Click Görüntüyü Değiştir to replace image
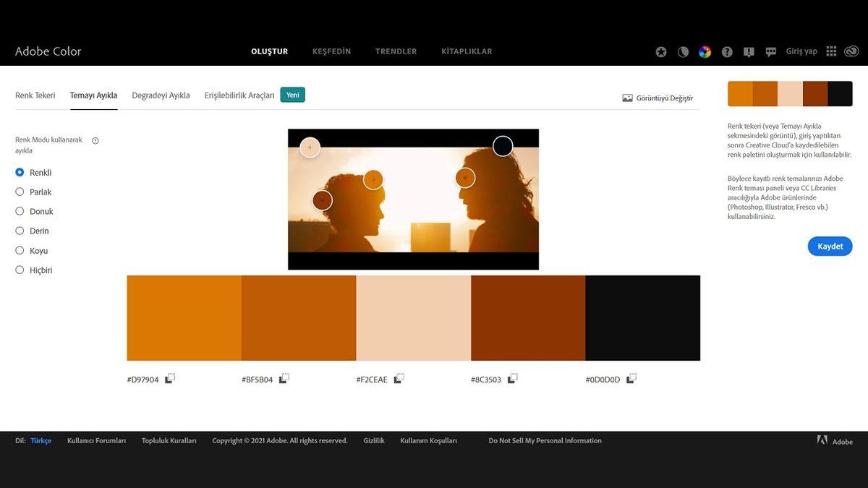Viewport: 868px width, 488px height. click(658, 98)
